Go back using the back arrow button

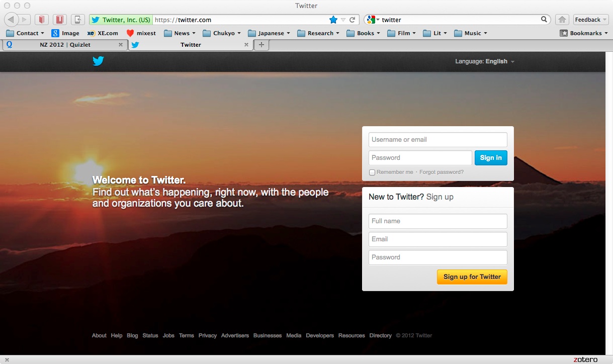coord(12,20)
